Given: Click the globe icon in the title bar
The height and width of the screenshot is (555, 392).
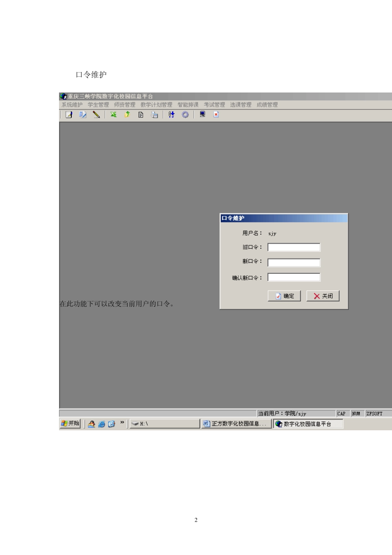Looking at the screenshot, I should pos(63,96).
